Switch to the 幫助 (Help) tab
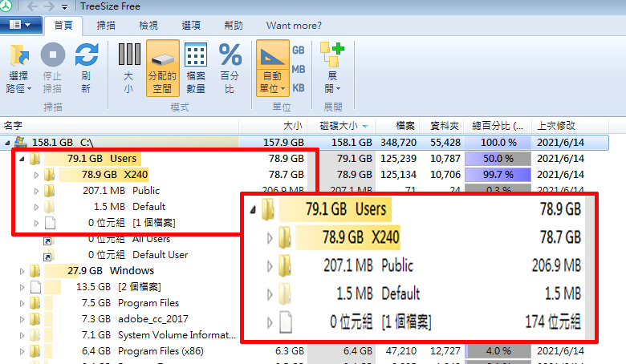Image resolution: width=626 pixels, height=364 pixels. pyautogui.click(x=234, y=26)
